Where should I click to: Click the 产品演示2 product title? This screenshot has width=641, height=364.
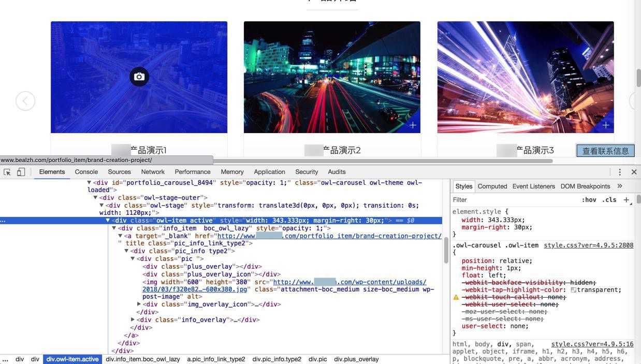pyautogui.click(x=342, y=151)
